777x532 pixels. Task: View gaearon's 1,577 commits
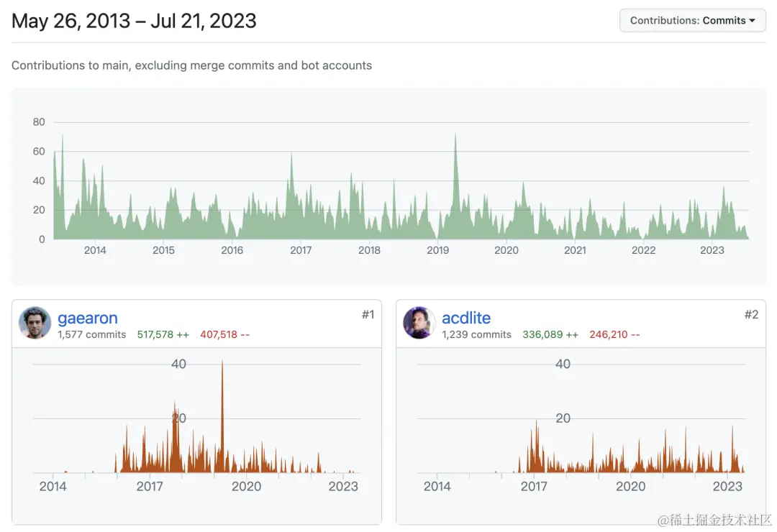click(91, 334)
